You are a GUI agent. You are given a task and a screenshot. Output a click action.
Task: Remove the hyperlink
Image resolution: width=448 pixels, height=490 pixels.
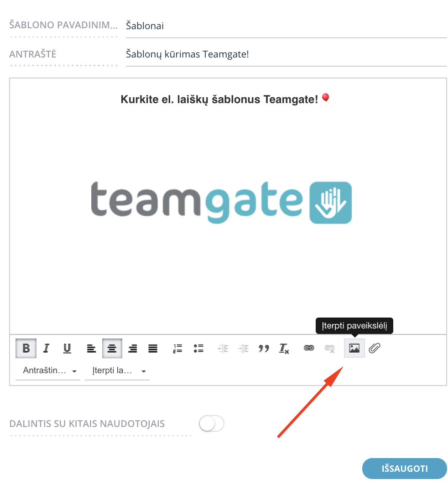click(x=329, y=348)
